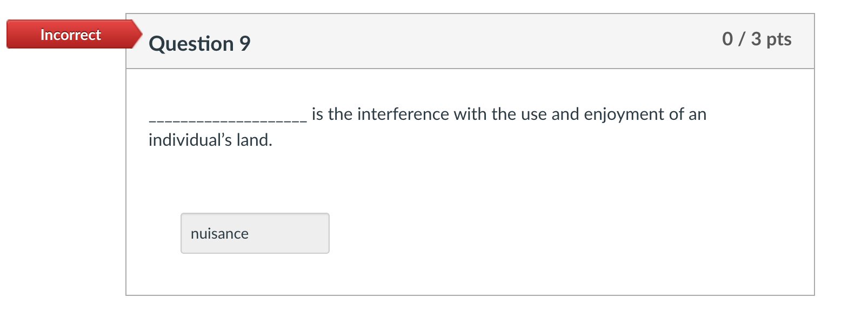Click the 0 / 3 pts score label
Screen dimensions: 868x311
click(757, 39)
